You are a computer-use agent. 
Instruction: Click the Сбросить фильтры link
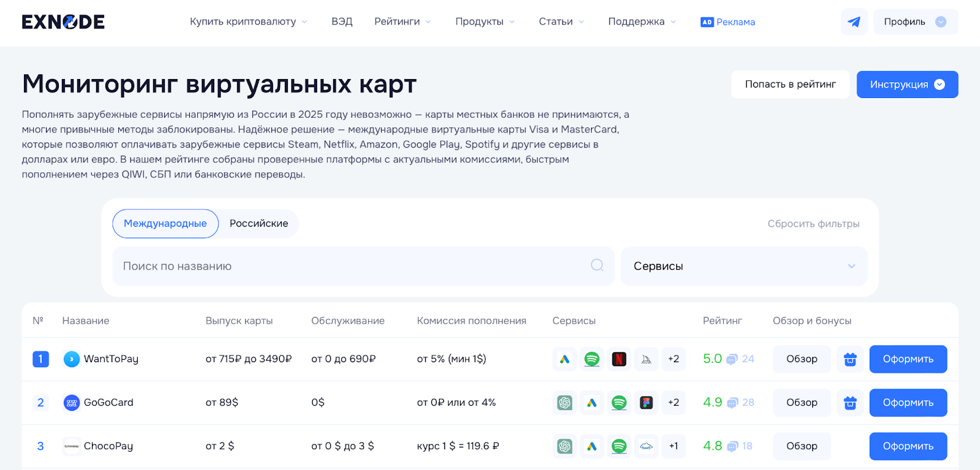pyautogui.click(x=813, y=224)
